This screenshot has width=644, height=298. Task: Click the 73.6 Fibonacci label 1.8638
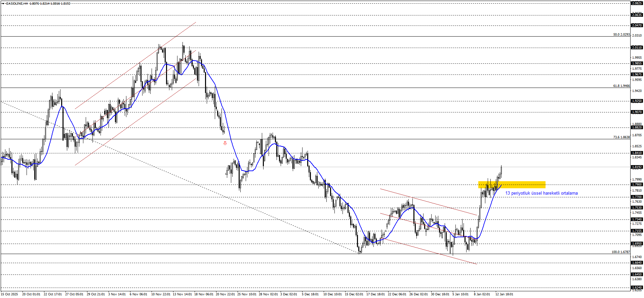(621, 137)
